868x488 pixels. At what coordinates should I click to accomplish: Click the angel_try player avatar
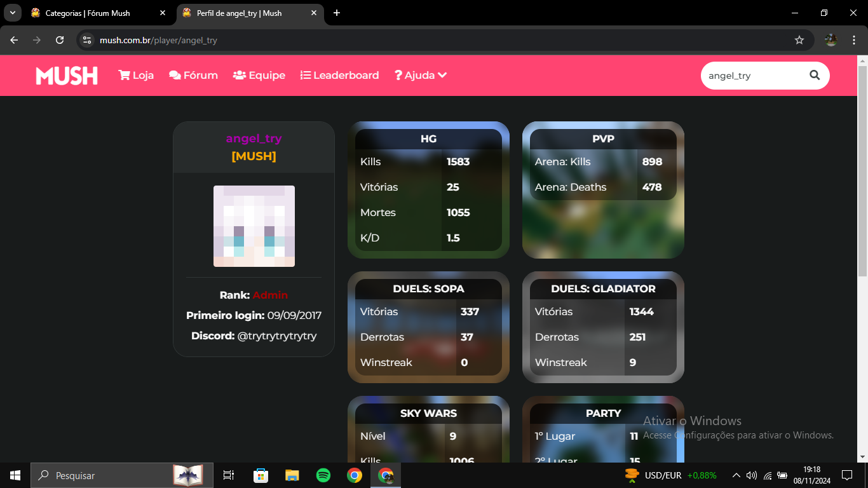click(x=254, y=226)
